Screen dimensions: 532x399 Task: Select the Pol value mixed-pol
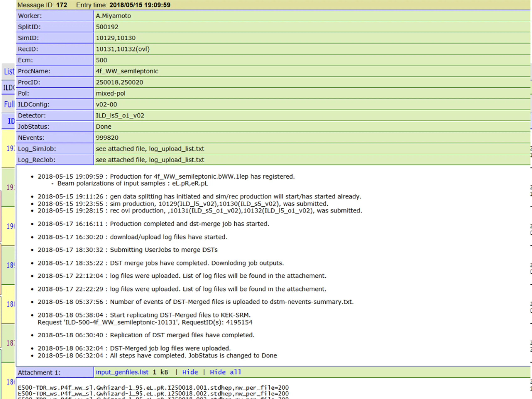point(111,93)
